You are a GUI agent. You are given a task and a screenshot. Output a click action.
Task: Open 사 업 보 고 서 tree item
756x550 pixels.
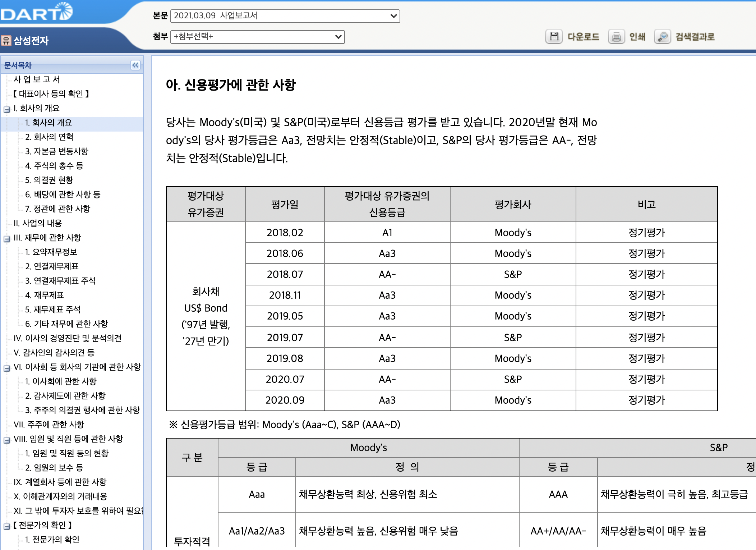pyautogui.click(x=37, y=79)
